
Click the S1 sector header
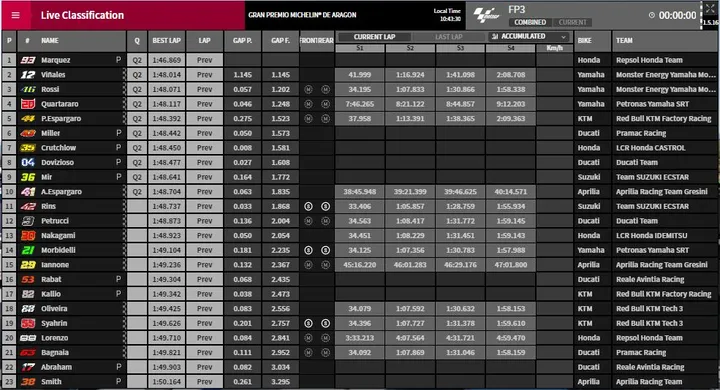(360, 48)
